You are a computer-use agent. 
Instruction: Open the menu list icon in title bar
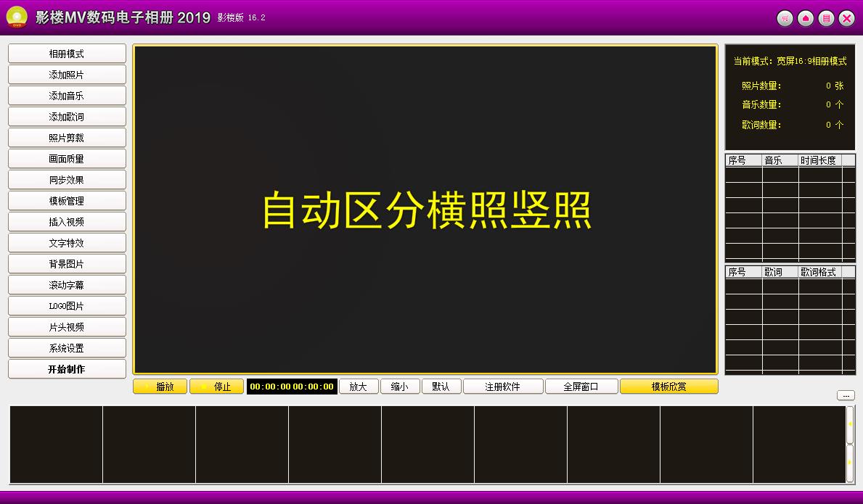tap(826, 18)
